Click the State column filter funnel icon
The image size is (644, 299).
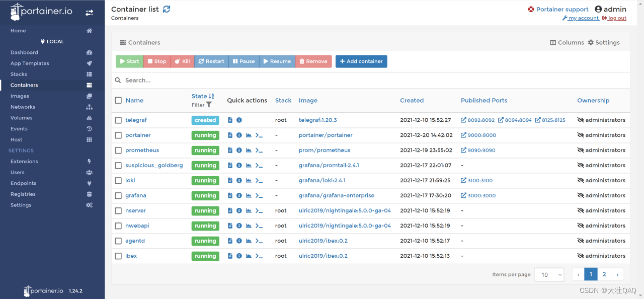(x=209, y=105)
